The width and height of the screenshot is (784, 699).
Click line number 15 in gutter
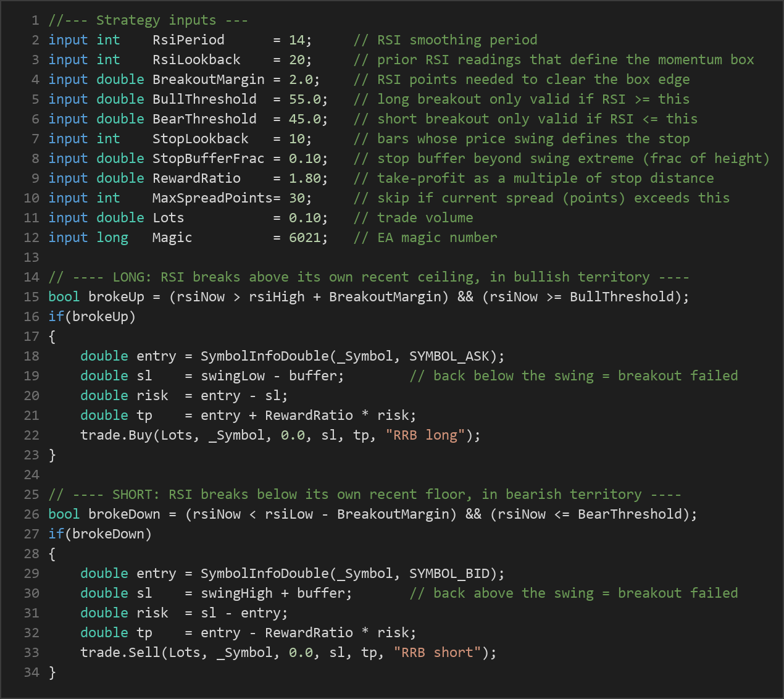click(x=31, y=297)
